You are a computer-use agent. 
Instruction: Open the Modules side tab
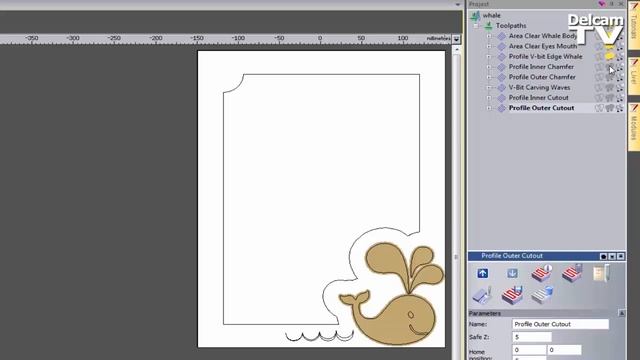tap(634, 127)
